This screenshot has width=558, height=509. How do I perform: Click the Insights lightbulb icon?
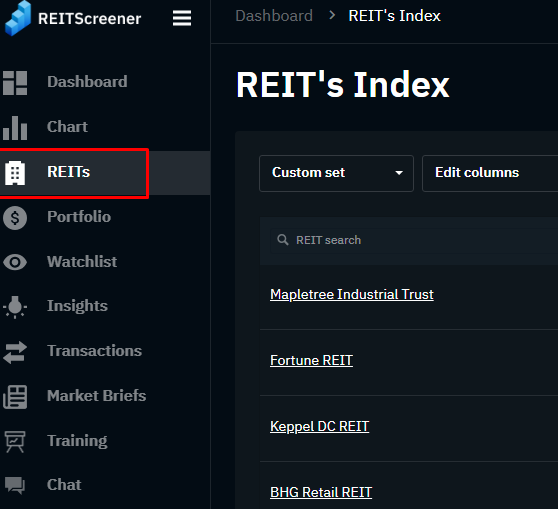tap(15, 307)
